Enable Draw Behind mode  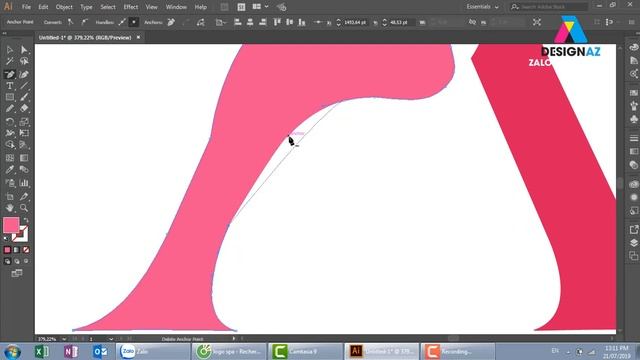click(17, 261)
